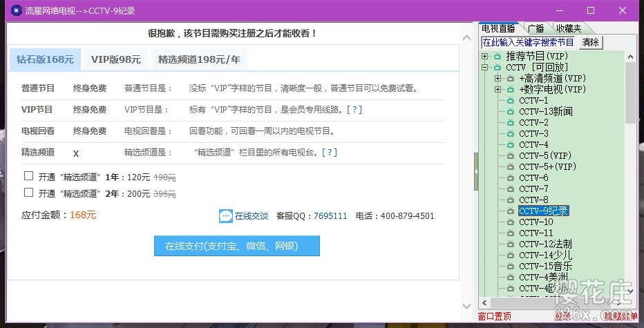
Task: Click the channel list scroll-down arrow
Action: coord(630,291)
